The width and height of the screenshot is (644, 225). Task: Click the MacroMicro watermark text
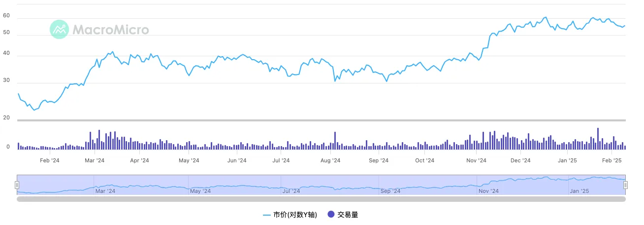111,30
